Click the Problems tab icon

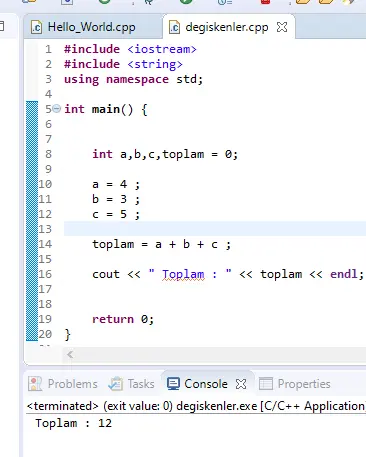coord(35,384)
